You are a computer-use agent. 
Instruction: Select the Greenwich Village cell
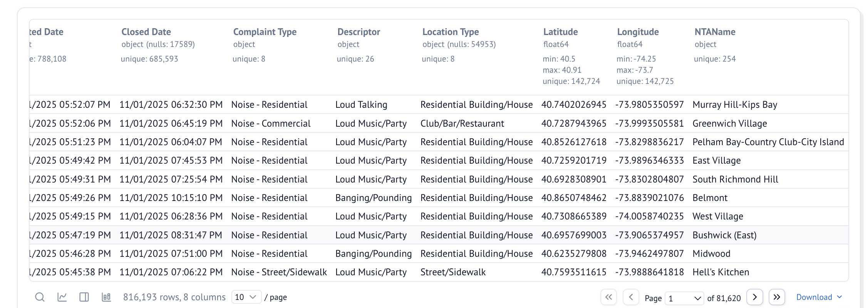(729, 124)
